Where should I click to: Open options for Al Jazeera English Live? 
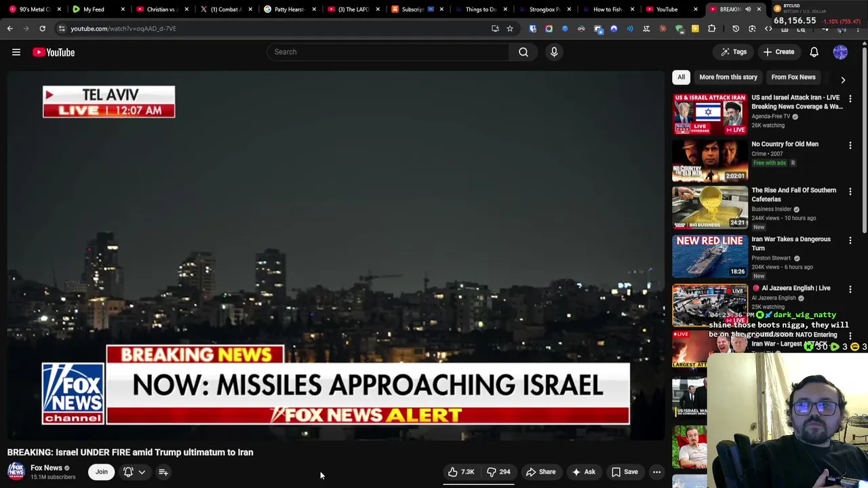pos(850,289)
